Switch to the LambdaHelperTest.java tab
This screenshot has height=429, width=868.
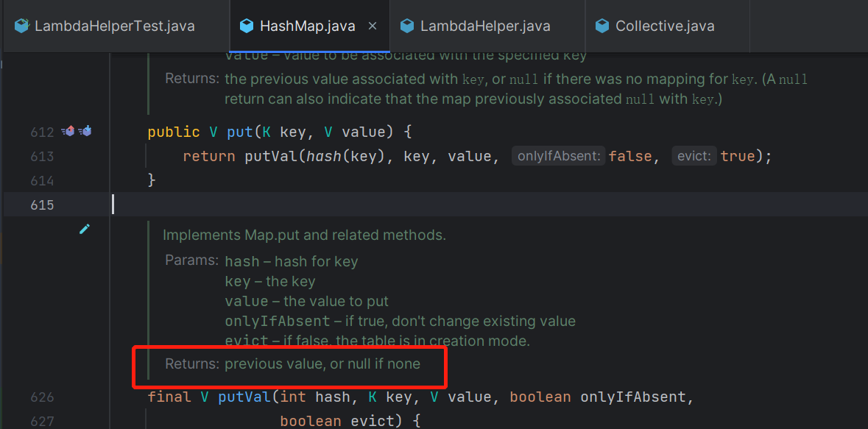[114, 26]
